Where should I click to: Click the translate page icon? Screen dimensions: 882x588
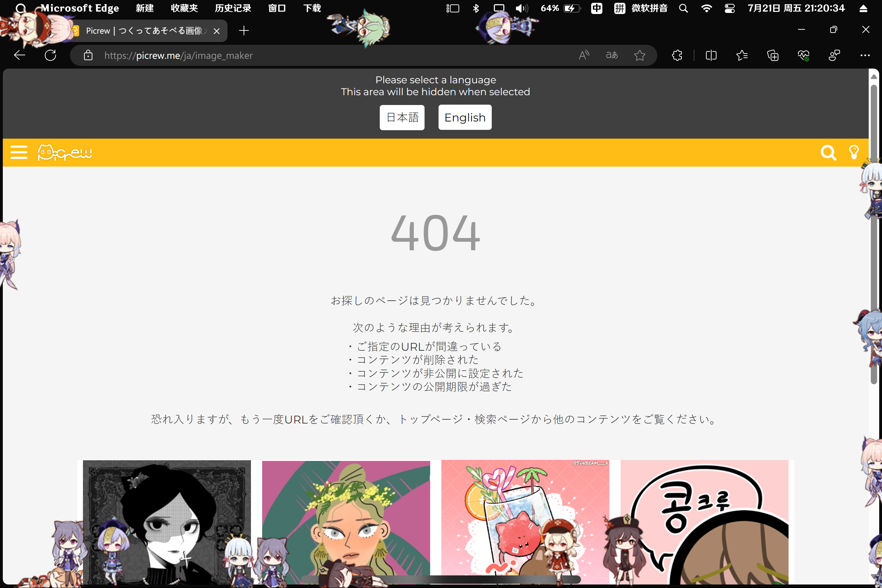coord(612,56)
